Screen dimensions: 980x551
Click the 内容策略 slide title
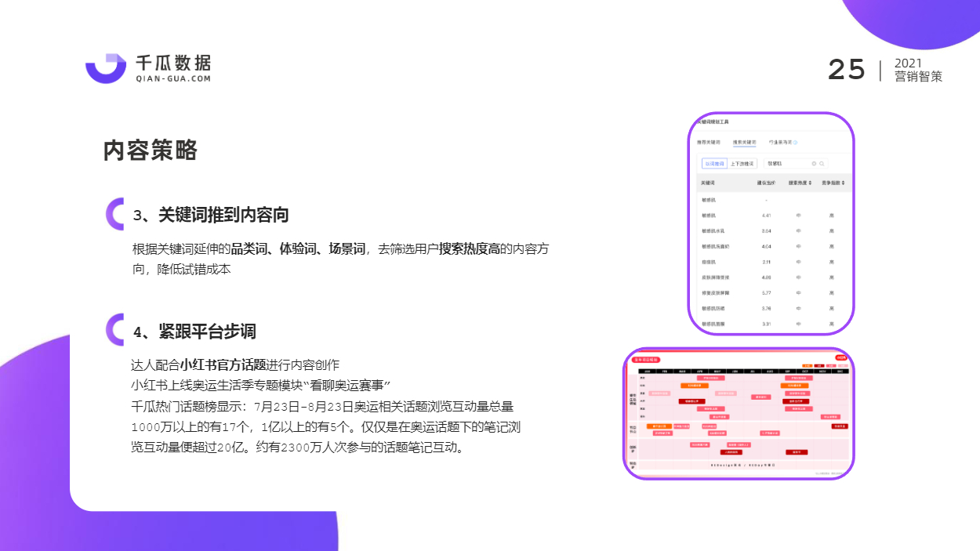tap(151, 150)
